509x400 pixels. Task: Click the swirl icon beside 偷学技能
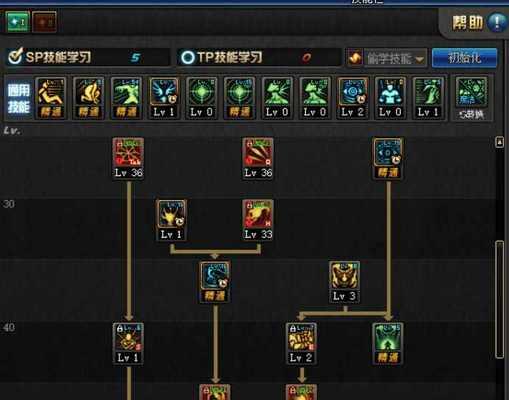pos(354,58)
